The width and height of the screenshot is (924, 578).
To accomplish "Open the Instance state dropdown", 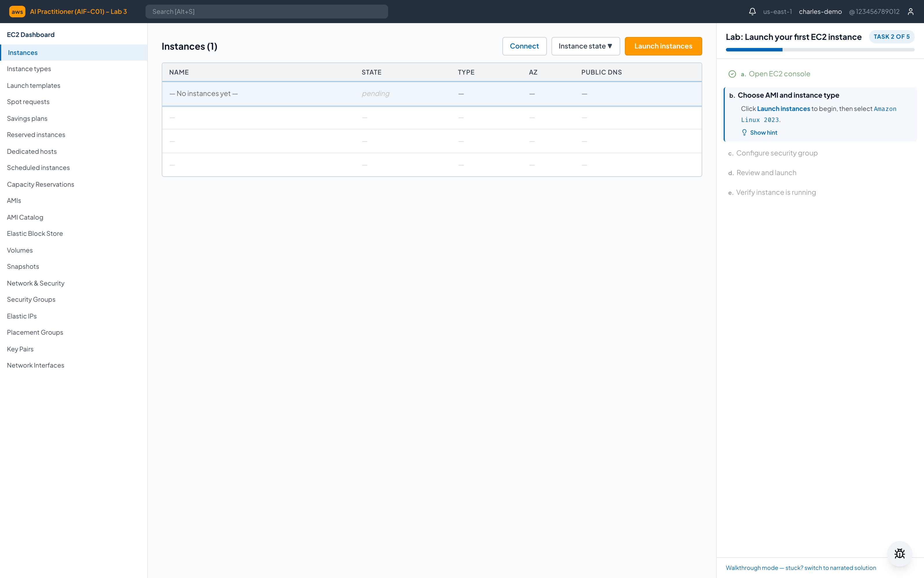I will pos(585,46).
